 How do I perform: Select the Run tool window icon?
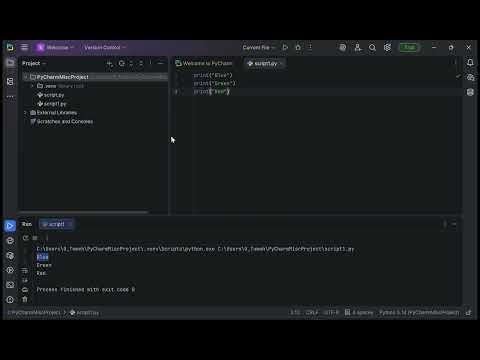coord(10,226)
